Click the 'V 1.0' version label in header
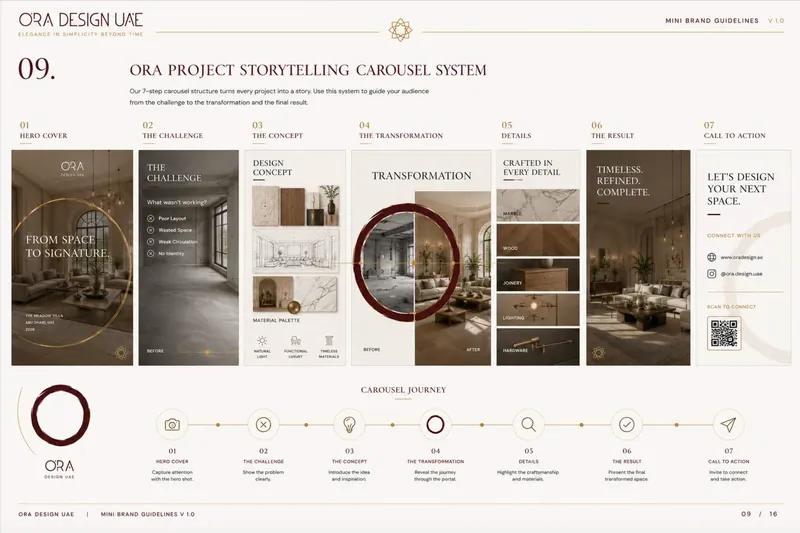This screenshot has height=533, width=800. pyautogui.click(x=776, y=21)
